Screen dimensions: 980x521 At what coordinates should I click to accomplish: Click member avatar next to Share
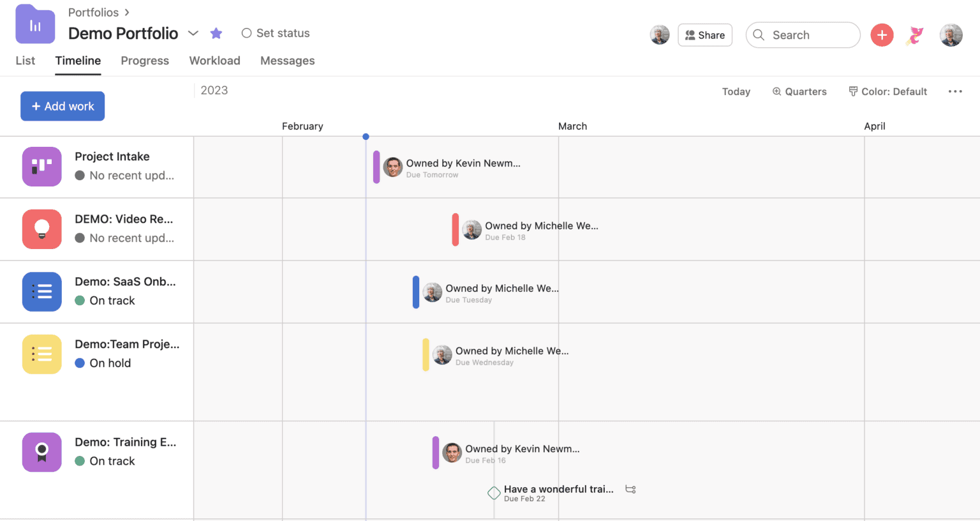point(660,35)
